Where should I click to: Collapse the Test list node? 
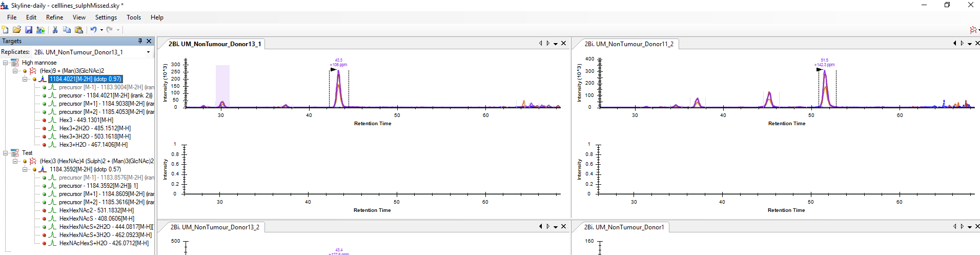coord(6,153)
